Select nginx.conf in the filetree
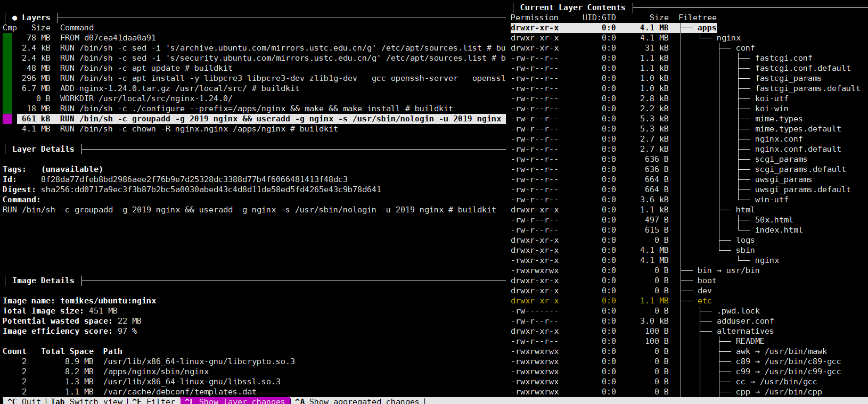Screen dimensions: 868x404 pyautogui.click(x=779, y=139)
